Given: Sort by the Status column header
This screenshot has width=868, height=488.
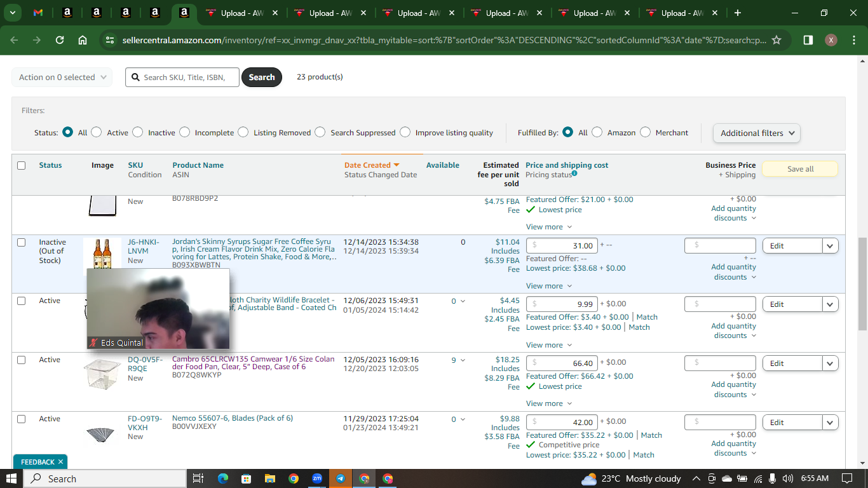Looking at the screenshot, I should 50,165.
